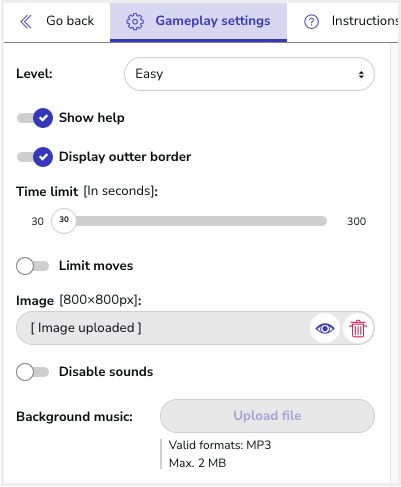The width and height of the screenshot is (401, 487).
Task: Click Upload file for background music
Action: point(267,416)
